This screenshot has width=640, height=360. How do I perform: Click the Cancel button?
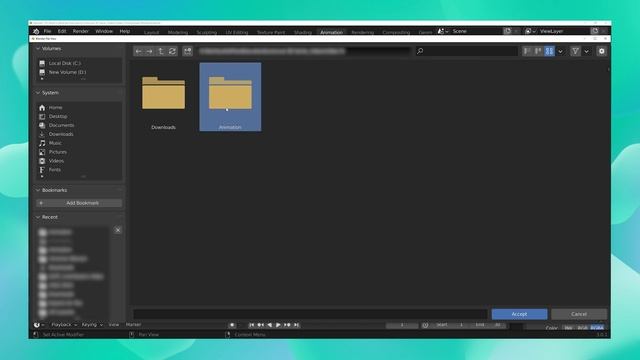tap(579, 314)
